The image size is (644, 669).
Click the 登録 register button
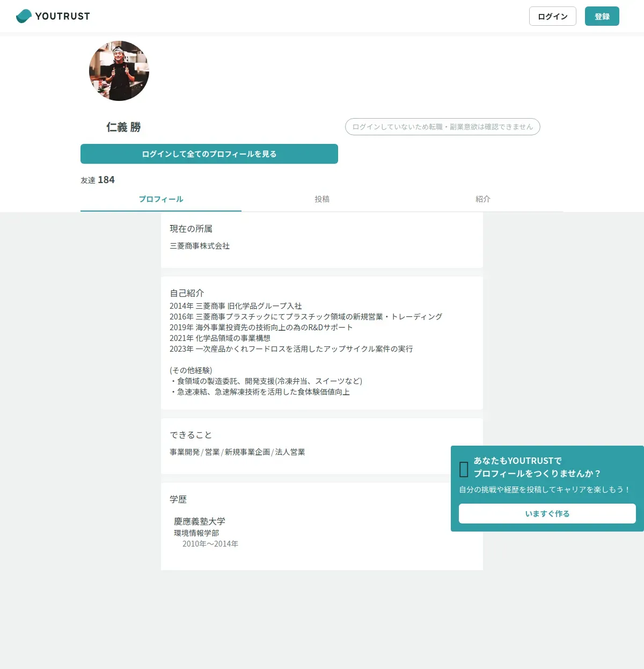point(602,16)
